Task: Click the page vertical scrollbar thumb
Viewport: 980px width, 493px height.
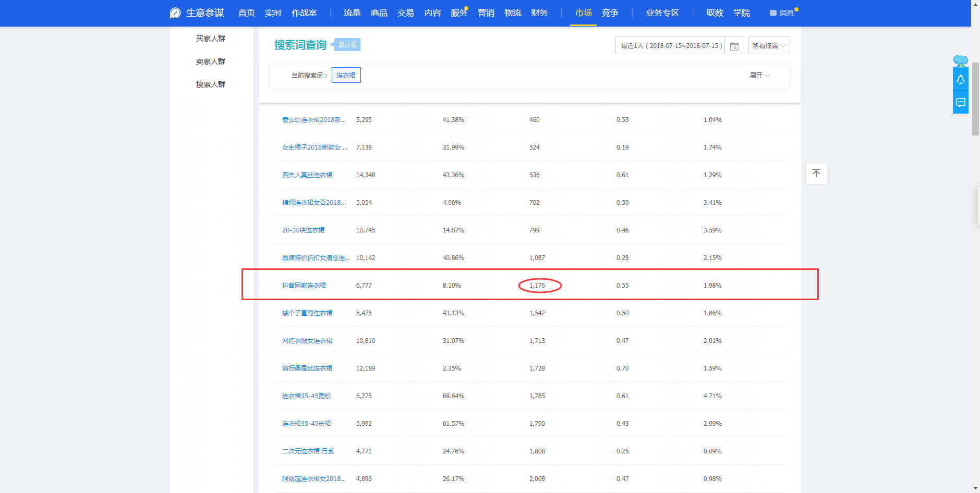Action: [x=975, y=98]
